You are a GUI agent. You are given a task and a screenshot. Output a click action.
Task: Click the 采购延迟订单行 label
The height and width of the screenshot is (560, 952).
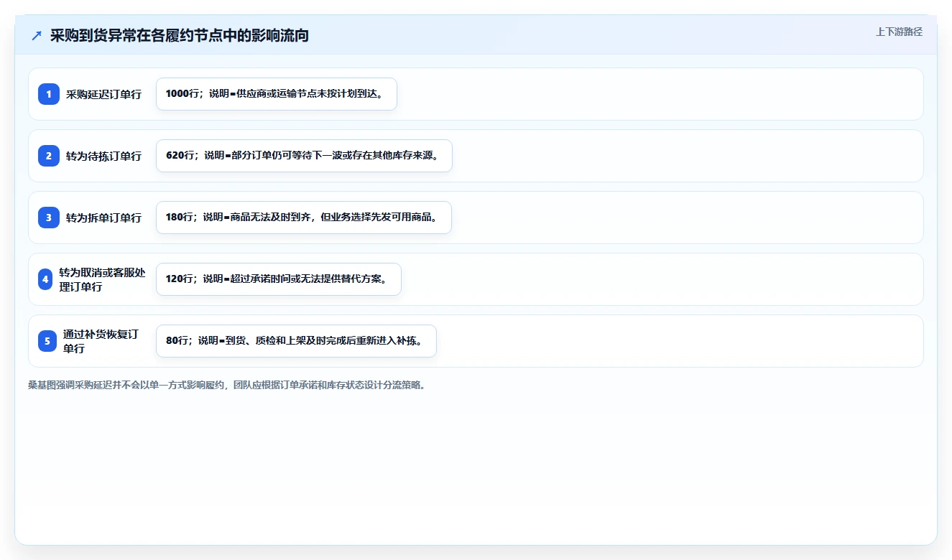(x=104, y=94)
